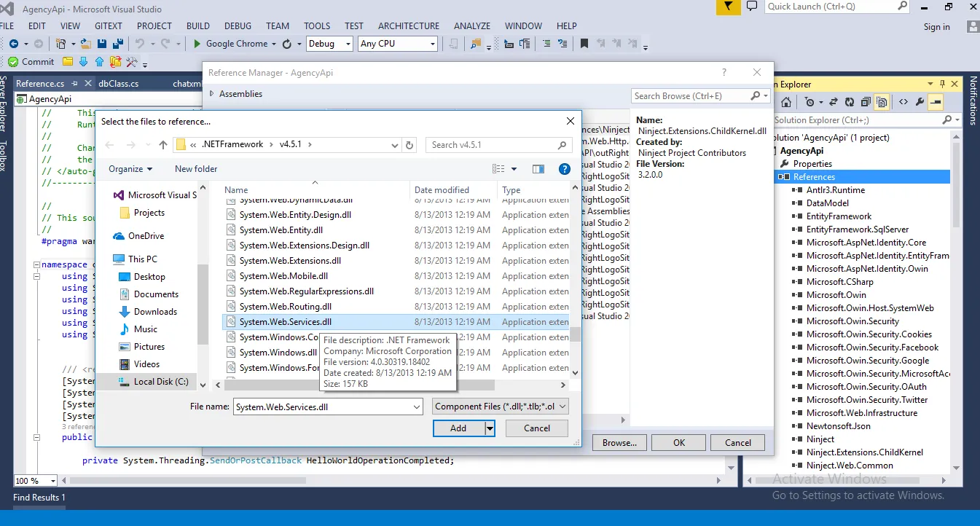The height and width of the screenshot is (526, 980).
Task: Click the file dialog navigation pane scrollbar
Action: 203,303
